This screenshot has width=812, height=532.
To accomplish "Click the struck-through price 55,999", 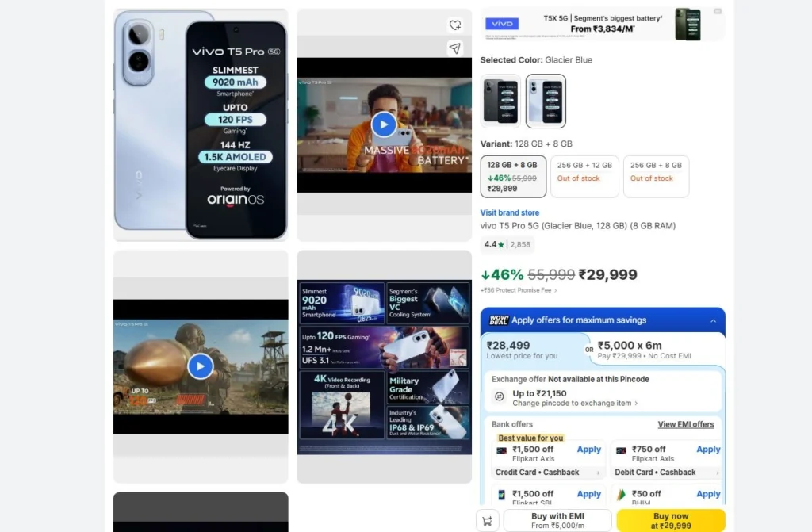I will (551, 274).
